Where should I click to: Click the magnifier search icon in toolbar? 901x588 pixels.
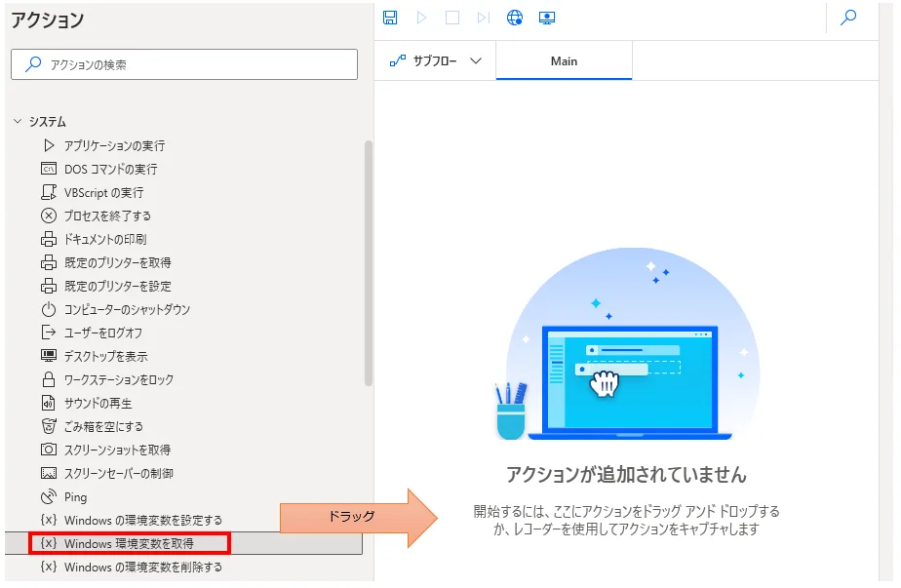(848, 18)
